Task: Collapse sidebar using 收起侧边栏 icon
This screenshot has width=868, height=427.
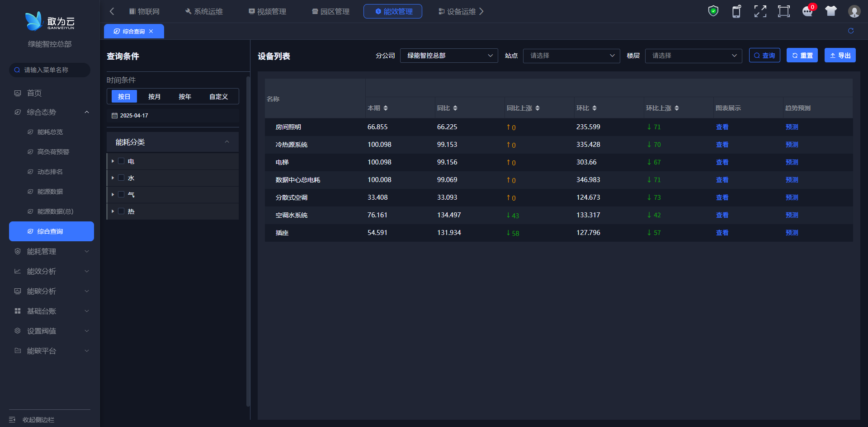Action: [x=12, y=420]
